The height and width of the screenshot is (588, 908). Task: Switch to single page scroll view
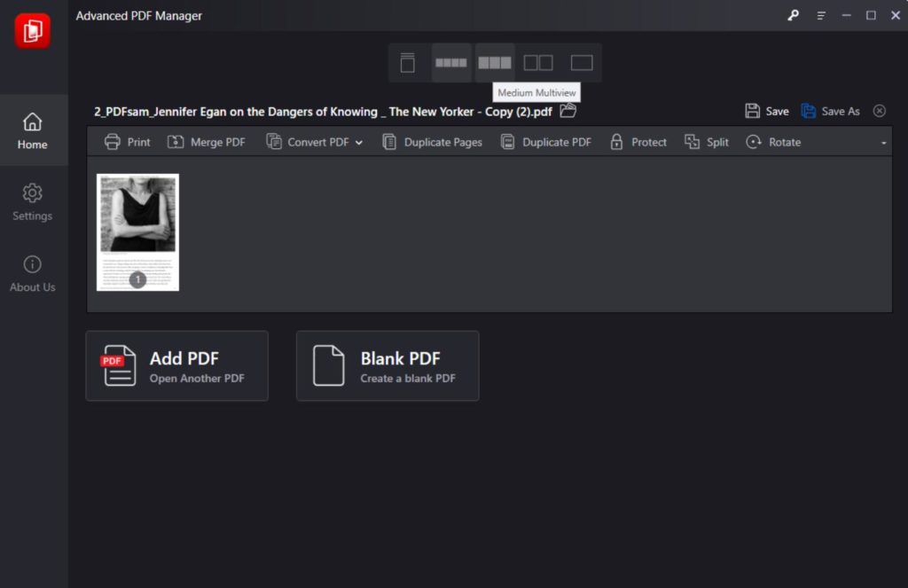pos(408,63)
